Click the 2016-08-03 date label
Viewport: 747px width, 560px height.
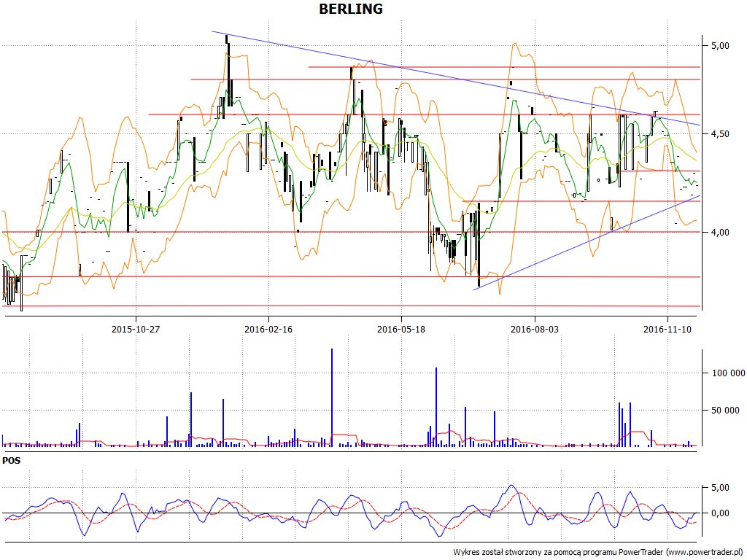(x=535, y=329)
